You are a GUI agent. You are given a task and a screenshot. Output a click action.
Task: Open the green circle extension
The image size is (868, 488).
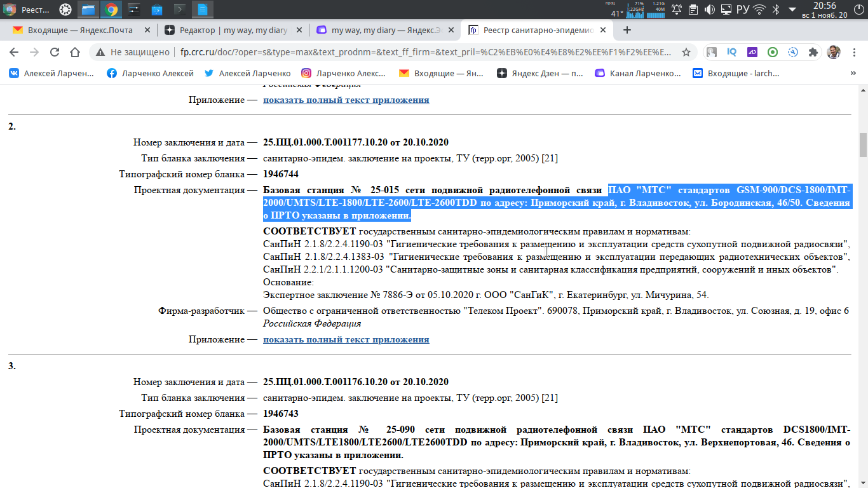[772, 52]
